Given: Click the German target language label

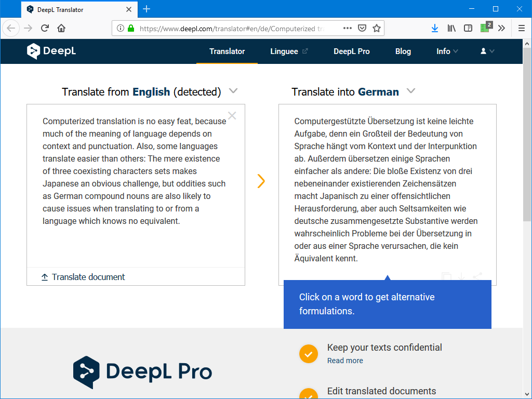Looking at the screenshot, I should click(x=378, y=92).
